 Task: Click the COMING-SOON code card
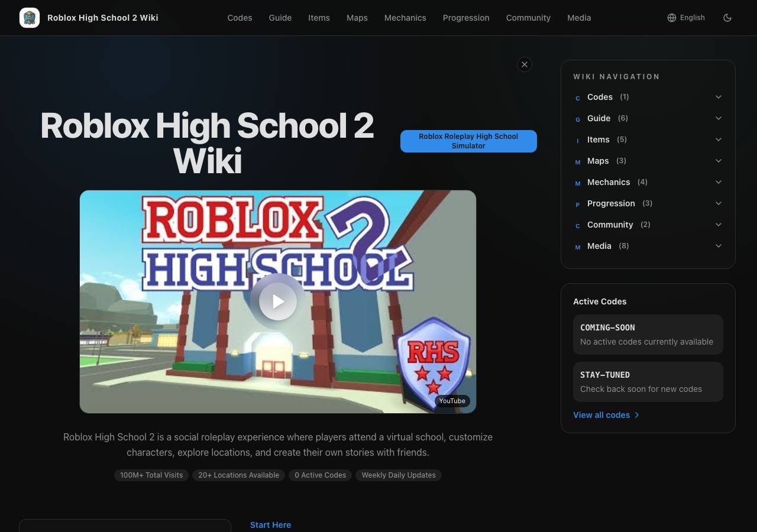point(648,335)
